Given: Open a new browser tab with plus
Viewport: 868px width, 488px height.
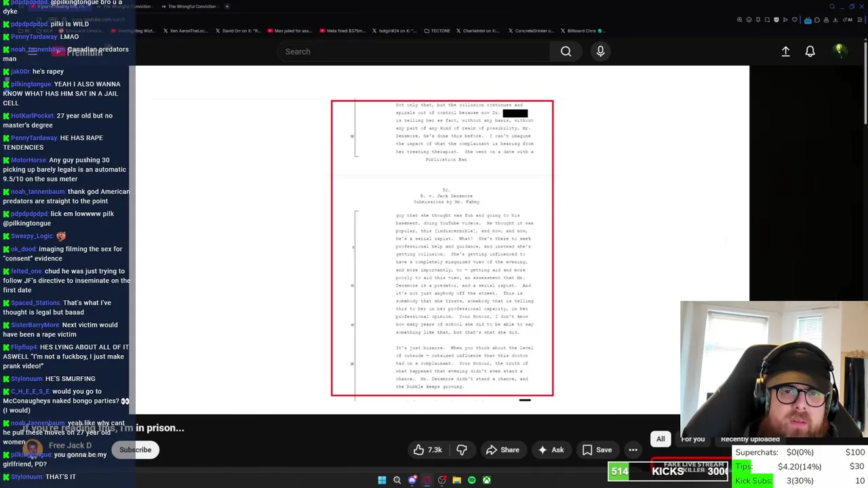Looking at the screenshot, I should point(227,7).
